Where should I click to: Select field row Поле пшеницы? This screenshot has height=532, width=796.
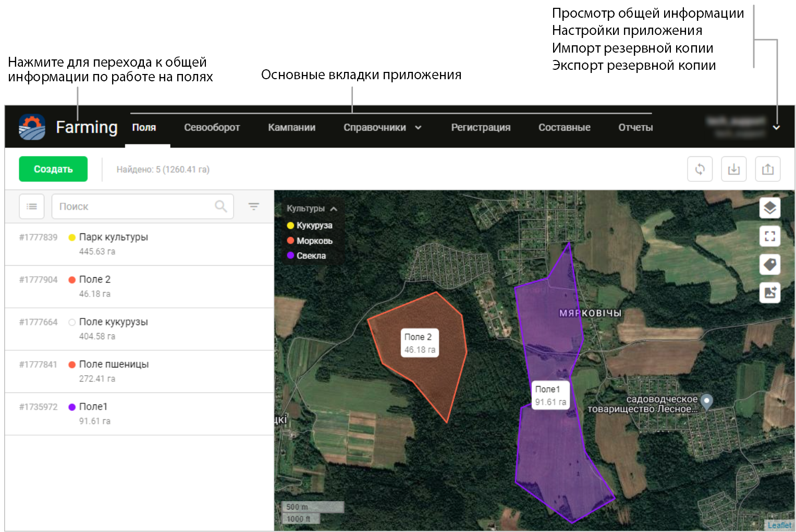click(139, 372)
